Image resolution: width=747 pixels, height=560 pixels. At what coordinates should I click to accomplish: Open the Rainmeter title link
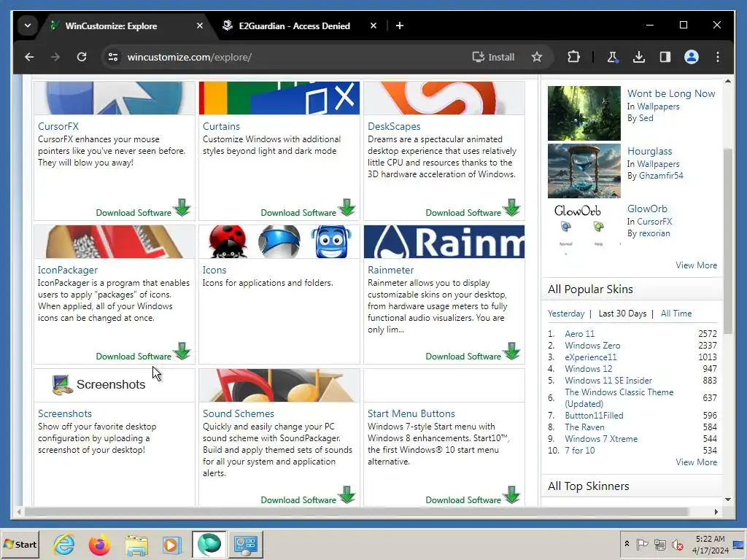click(x=391, y=270)
